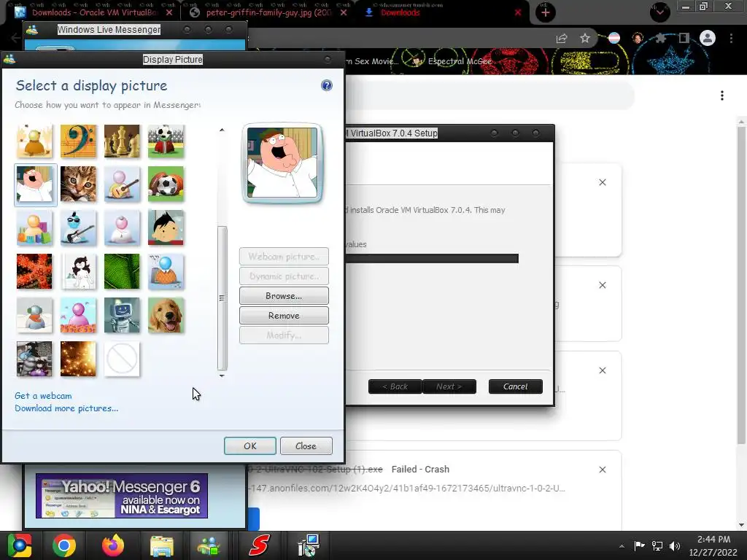747x560 pixels.
Task: Select the bass clef music picture
Action: 78,141
